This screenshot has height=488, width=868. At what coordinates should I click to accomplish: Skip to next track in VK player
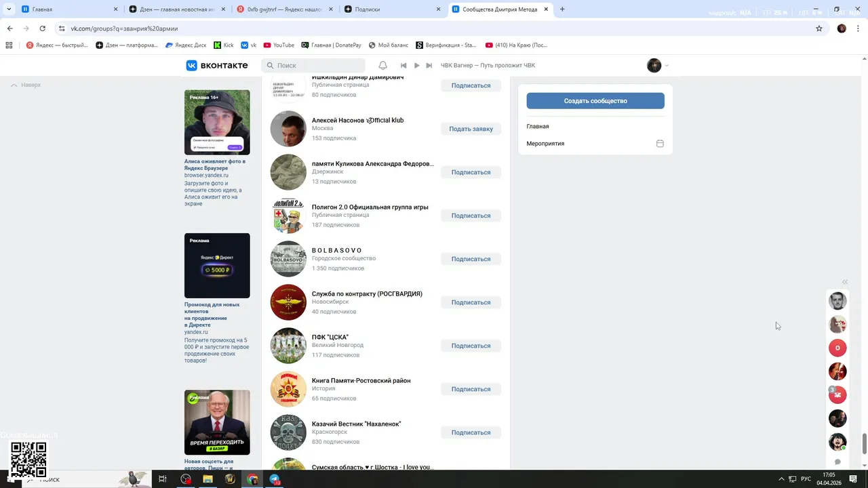(x=429, y=66)
